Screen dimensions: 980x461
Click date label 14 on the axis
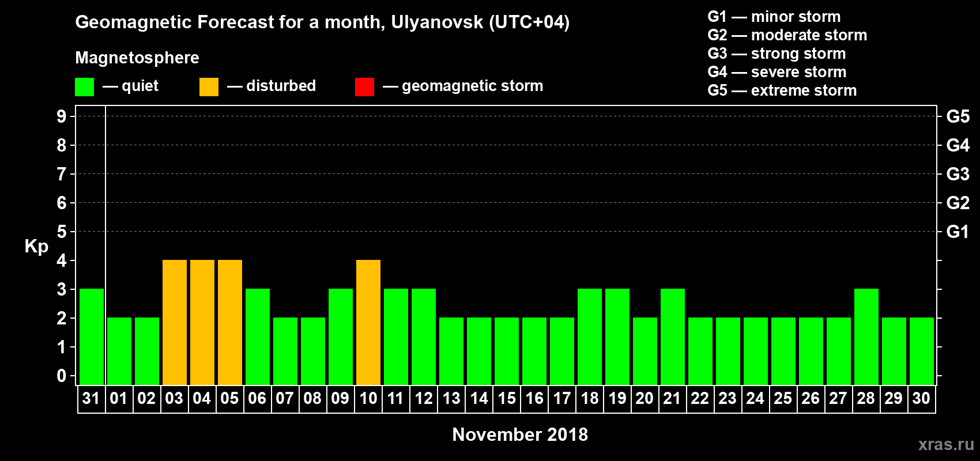478,399
